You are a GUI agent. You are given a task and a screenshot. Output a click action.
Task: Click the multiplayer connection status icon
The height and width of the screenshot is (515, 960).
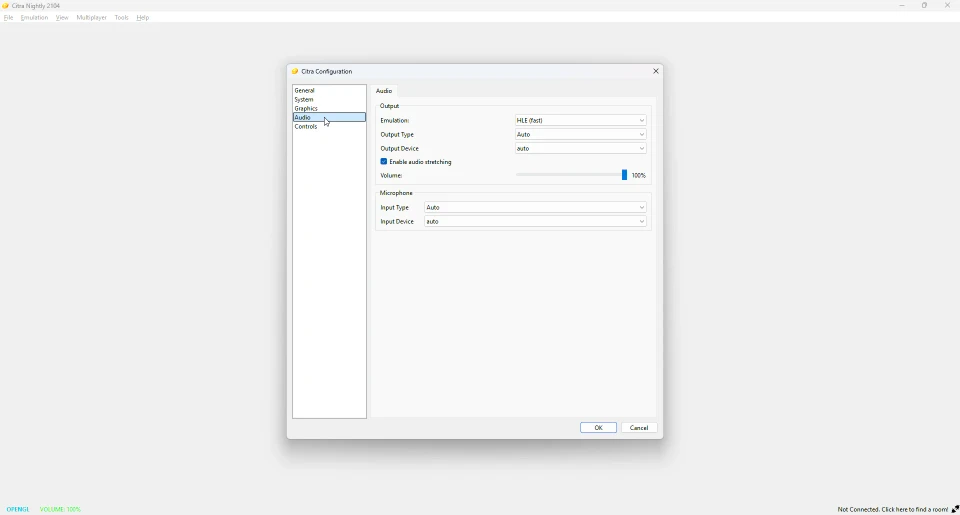click(x=955, y=509)
